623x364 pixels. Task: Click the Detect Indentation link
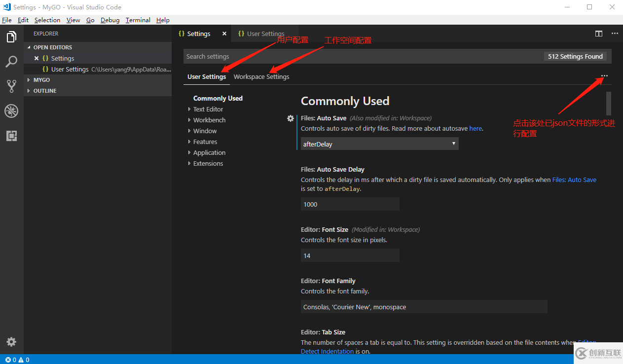[327, 351]
